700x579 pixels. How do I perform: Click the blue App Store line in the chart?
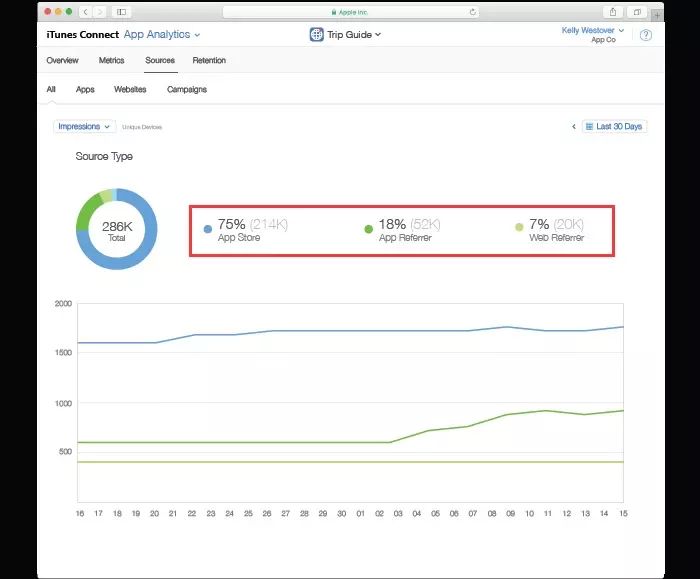[350, 331]
